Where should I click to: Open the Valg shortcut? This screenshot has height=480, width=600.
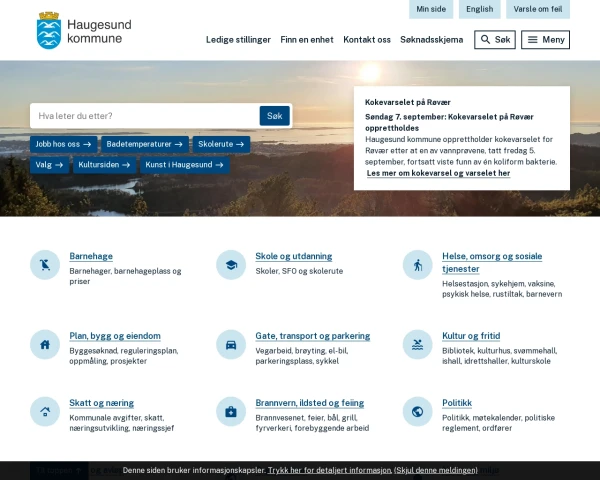coord(49,165)
